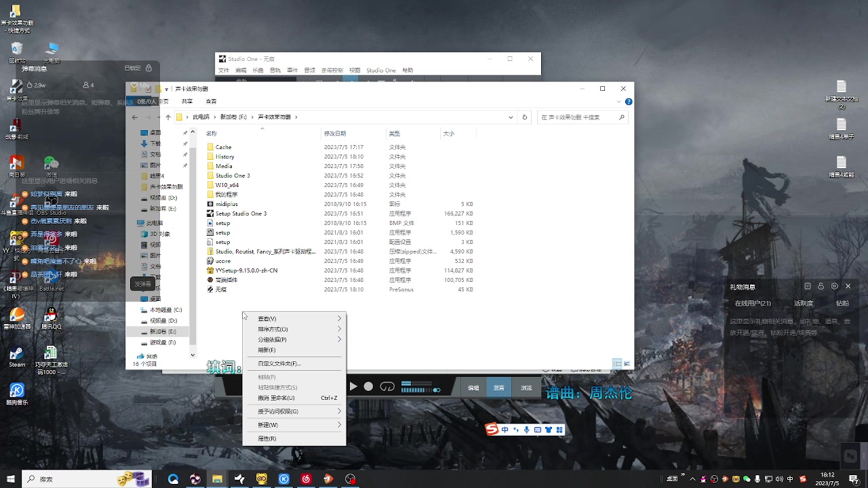Switch to the 查看 ribbon tab
Screen dimensions: 868x488
(x=212, y=102)
